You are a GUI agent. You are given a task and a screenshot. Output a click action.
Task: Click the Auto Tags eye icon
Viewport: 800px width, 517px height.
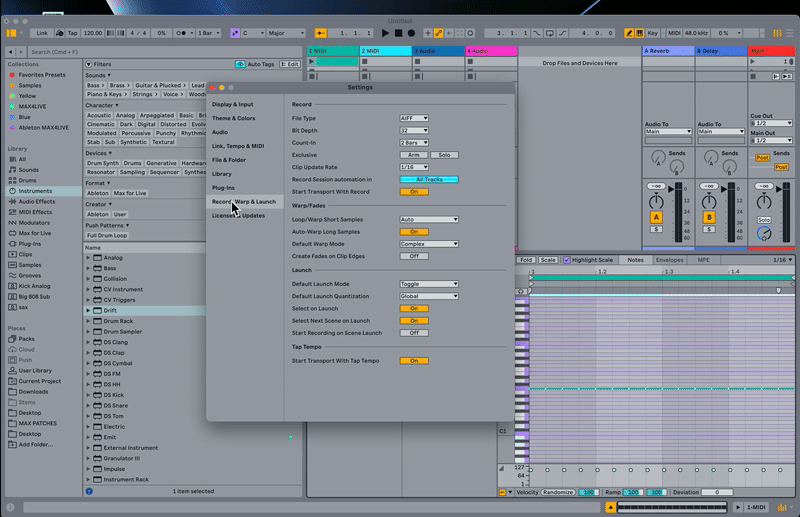[240, 64]
